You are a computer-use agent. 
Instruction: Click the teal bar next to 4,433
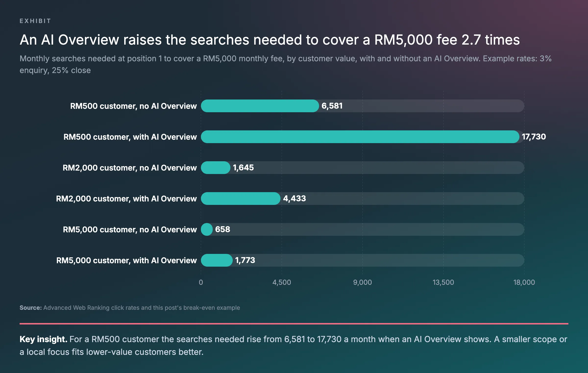[x=241, y=199]
